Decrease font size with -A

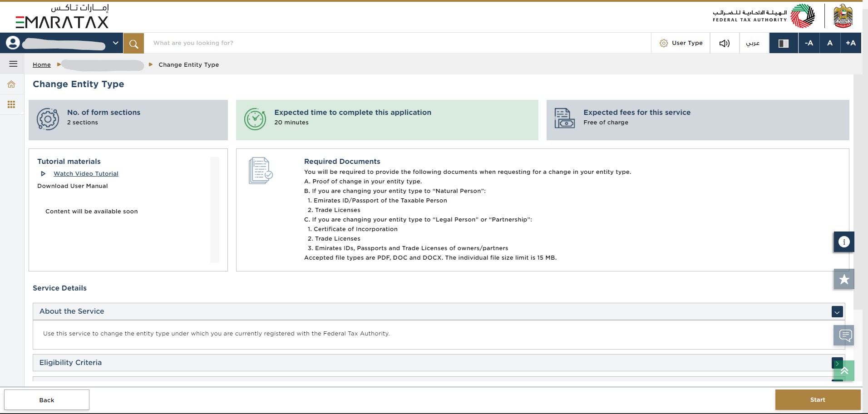(809, 43)
